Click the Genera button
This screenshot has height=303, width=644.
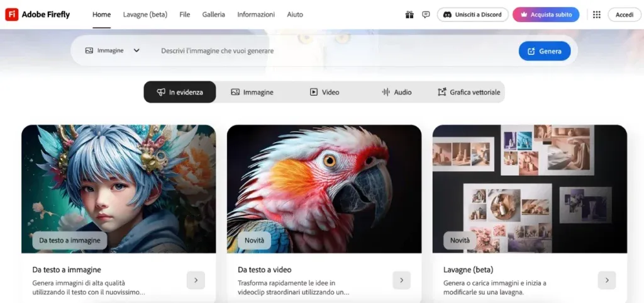point(545,51)
